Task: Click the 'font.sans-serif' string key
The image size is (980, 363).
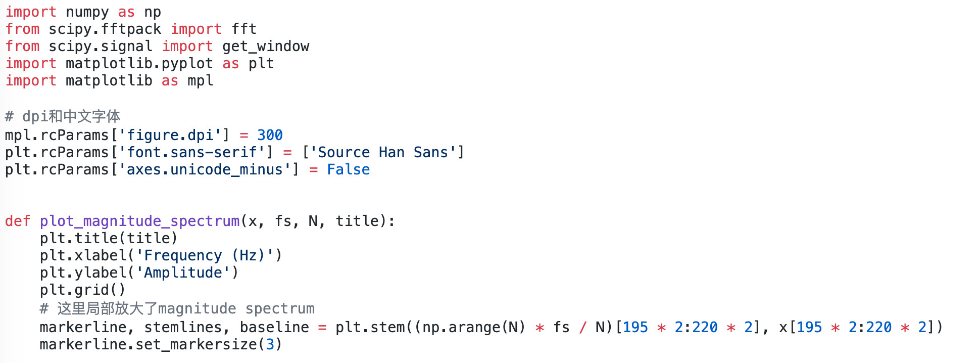Action: [x=191, y=152]
